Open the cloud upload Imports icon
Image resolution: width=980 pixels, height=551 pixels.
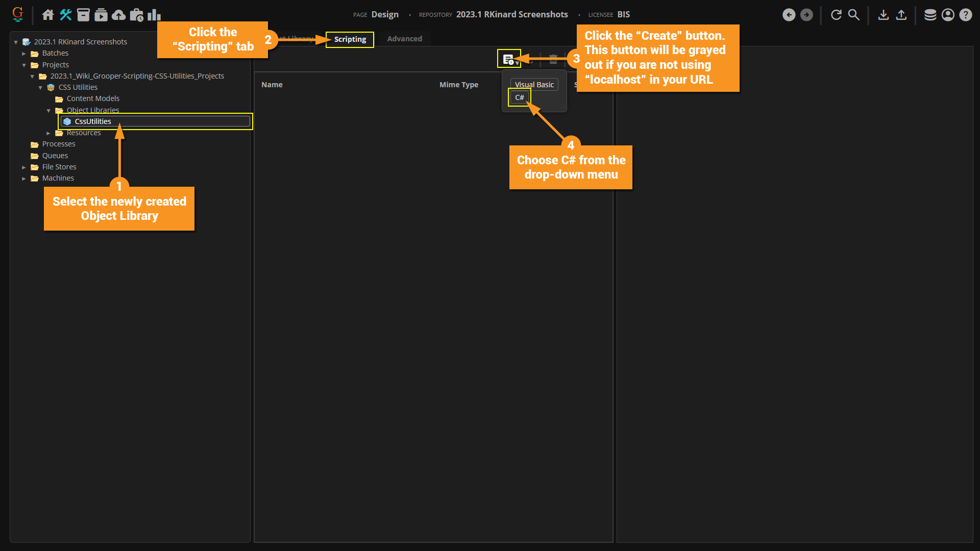118,15
